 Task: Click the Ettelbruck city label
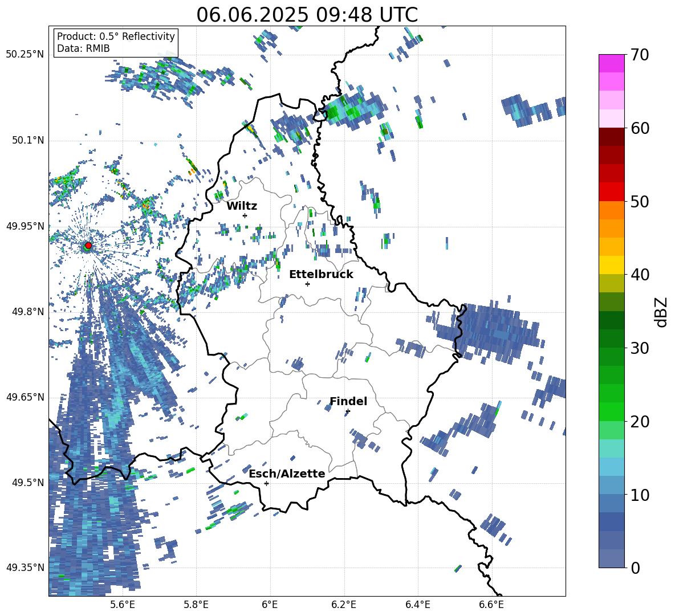click(321, 275)
